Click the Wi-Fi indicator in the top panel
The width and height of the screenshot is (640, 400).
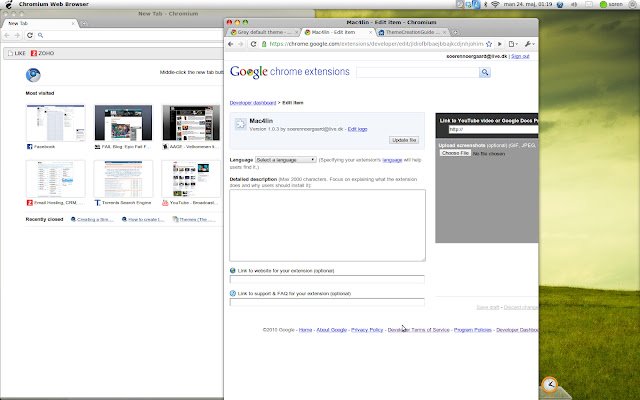494,5
